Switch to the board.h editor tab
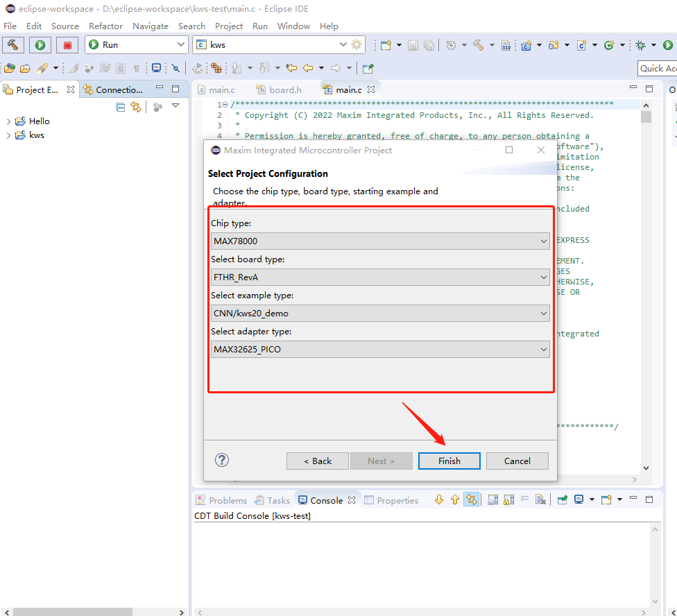The height and width of the screenshot is (616, 677). pos(279,89)
